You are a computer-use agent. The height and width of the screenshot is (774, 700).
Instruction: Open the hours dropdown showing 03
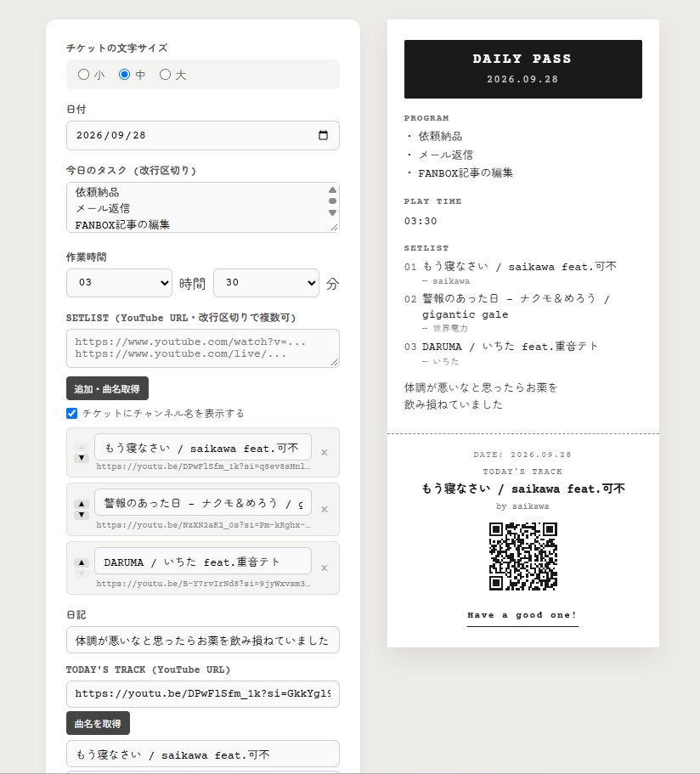point(119,283)
